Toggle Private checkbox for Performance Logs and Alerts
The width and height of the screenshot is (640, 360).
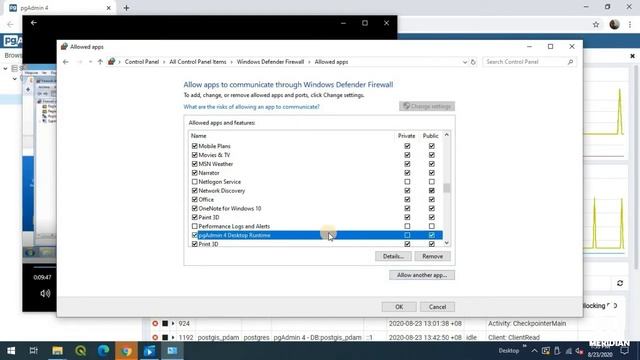(x=407, y=226)
